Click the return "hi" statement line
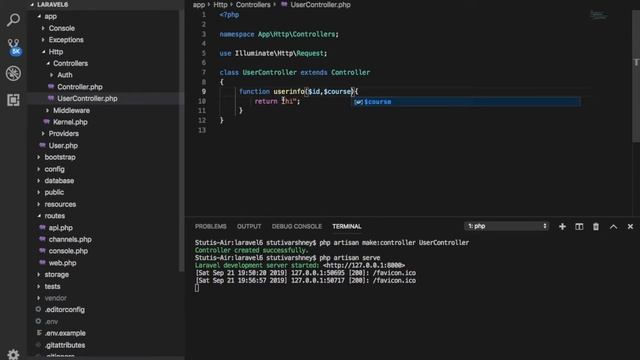This screenshot has height=360, width=640. tap(277, 101)
